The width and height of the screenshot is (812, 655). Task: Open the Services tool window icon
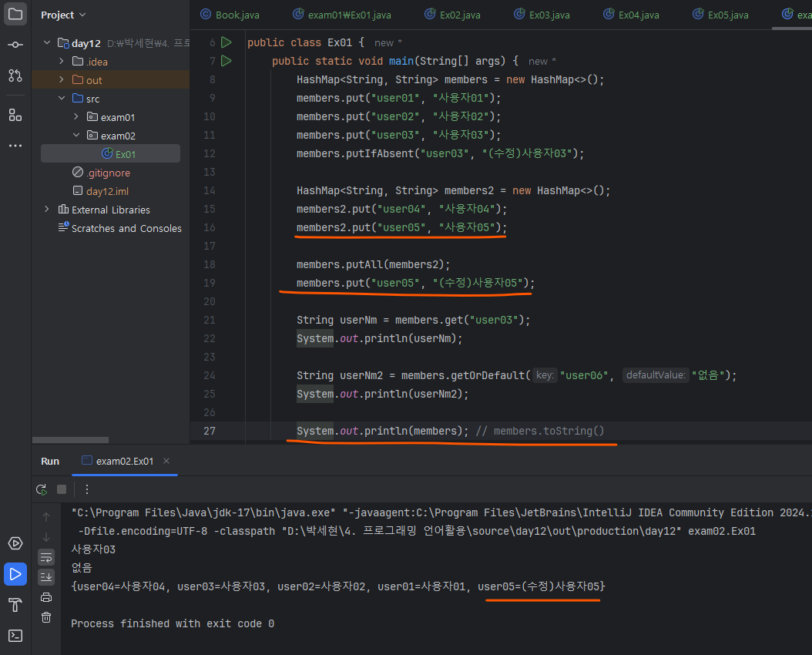15,543
